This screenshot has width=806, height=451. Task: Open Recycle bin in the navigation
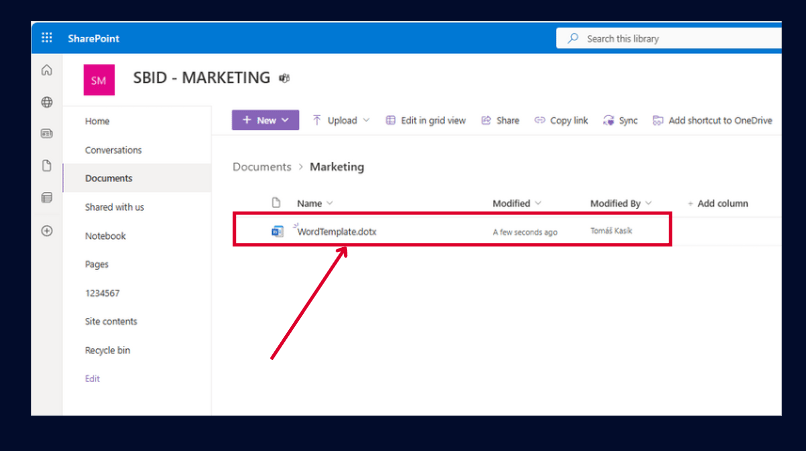[107, 350]
